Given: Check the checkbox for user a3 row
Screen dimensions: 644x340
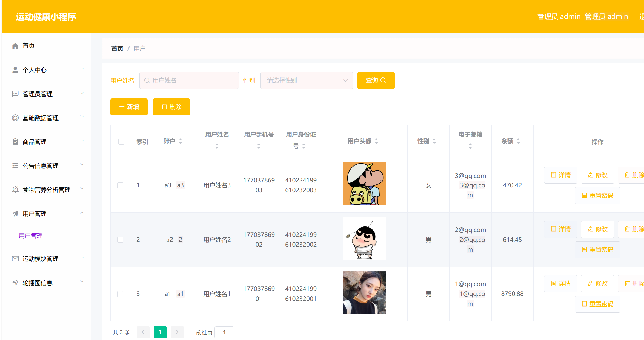Looking at the screenshot, I should (x=120, y=185).
